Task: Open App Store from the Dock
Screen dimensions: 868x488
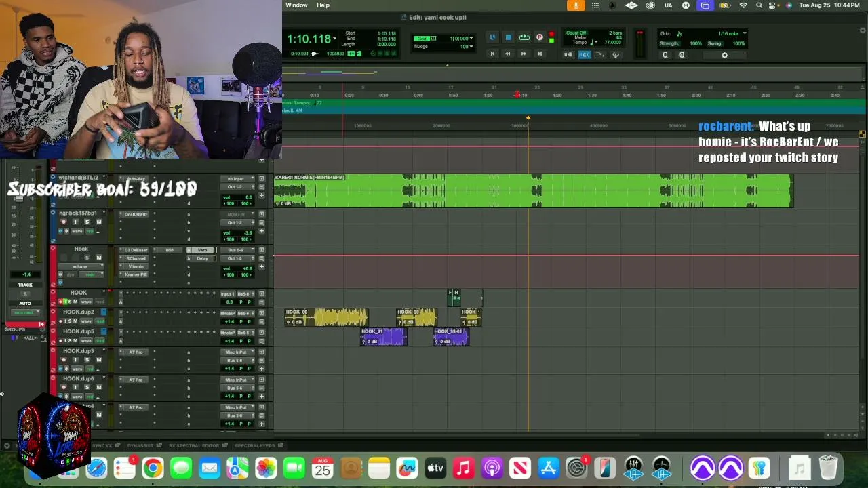Action: click(x=548, y=468)
